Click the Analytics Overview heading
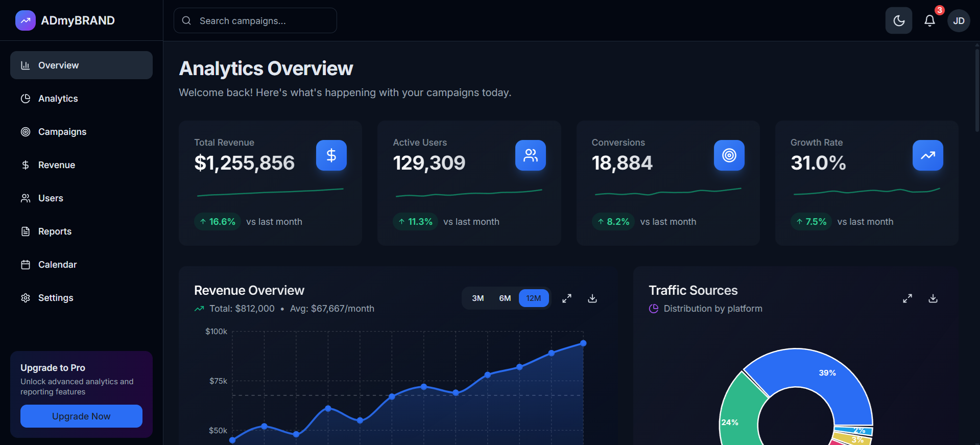 [x=266, y=68]
